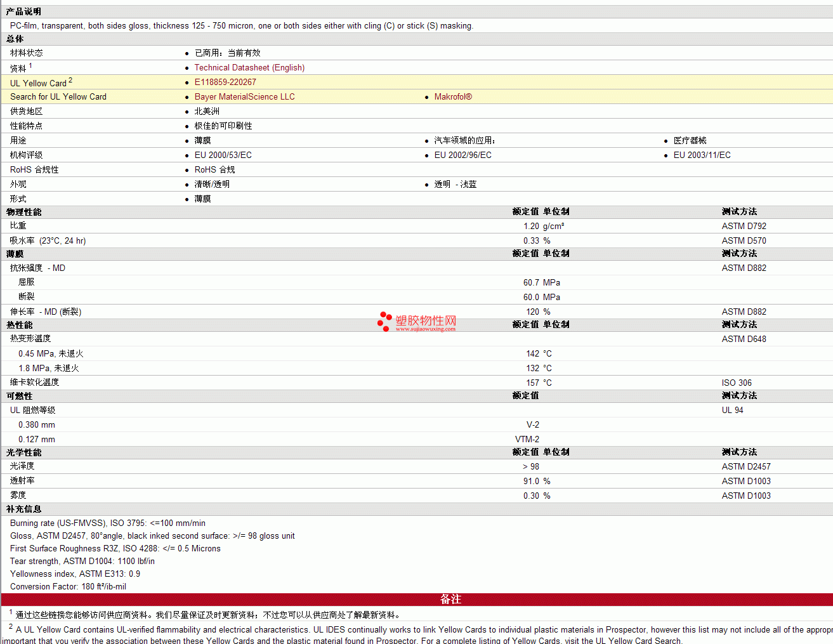Click the ISO 306 test method

737,383
